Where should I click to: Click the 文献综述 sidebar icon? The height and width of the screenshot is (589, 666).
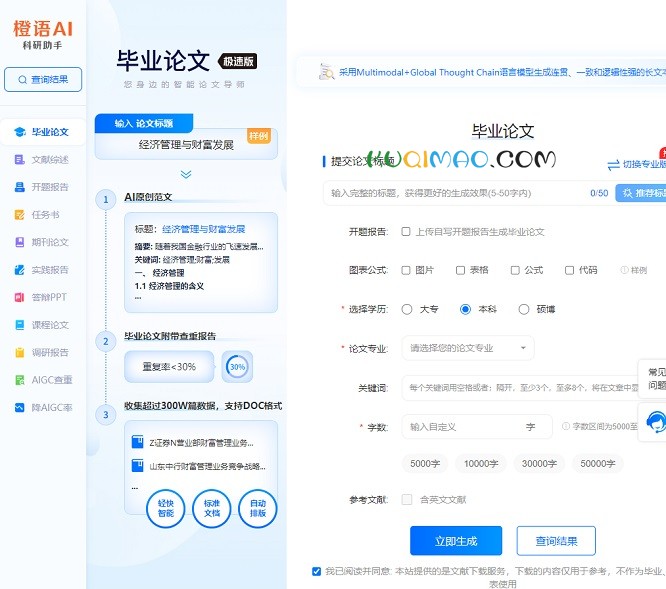[x=20, y=160]
